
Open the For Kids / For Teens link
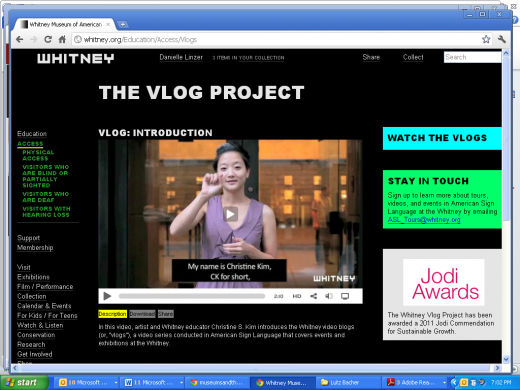point(47,316)
